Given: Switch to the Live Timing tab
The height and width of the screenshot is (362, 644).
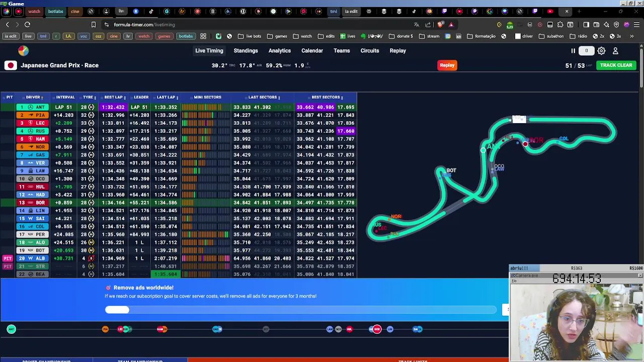Looking at the screenshot, I should click(x=209, y=51).
